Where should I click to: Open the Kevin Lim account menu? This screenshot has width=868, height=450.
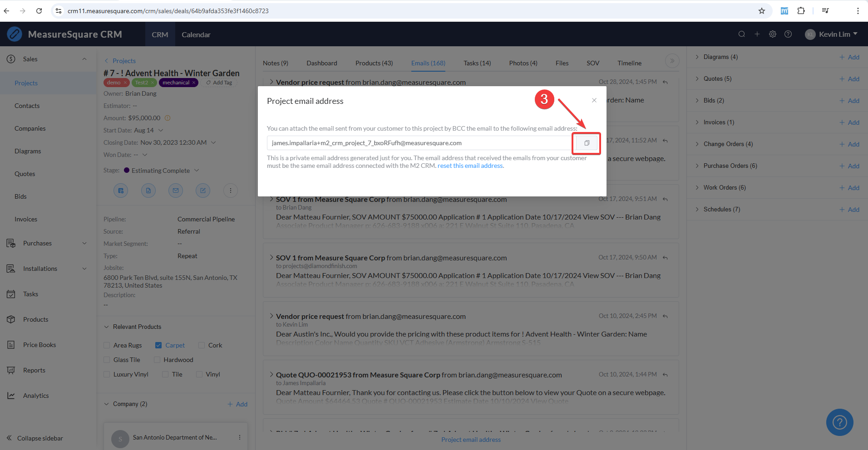click(x=831, y=34)
